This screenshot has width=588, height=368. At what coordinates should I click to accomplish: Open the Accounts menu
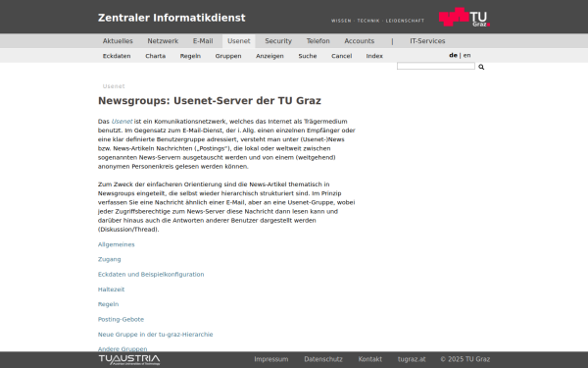[x=360, y=41]
